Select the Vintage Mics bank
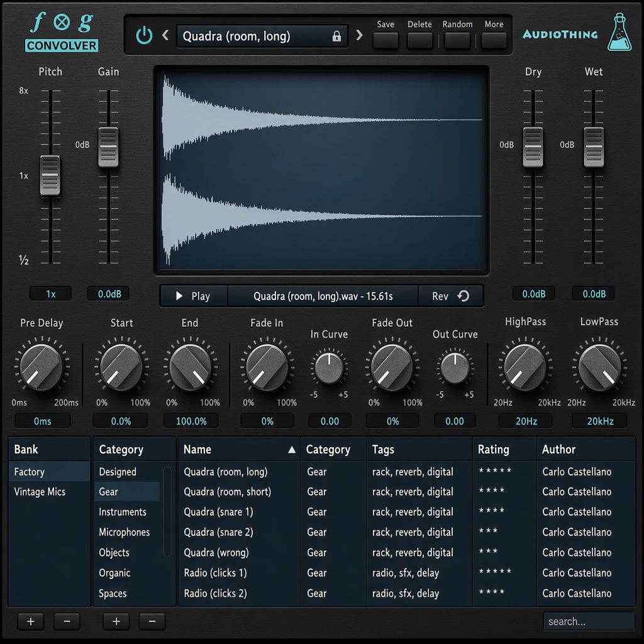644x644 pixels. (x=49, y=492)
